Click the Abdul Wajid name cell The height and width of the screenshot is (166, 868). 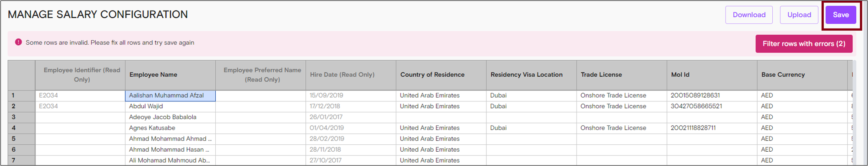[x=170, y=106]
